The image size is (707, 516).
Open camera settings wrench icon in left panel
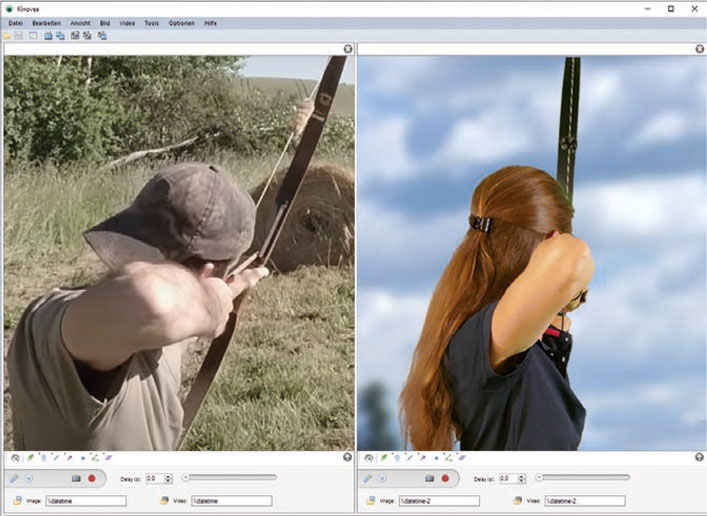[14, 479]
